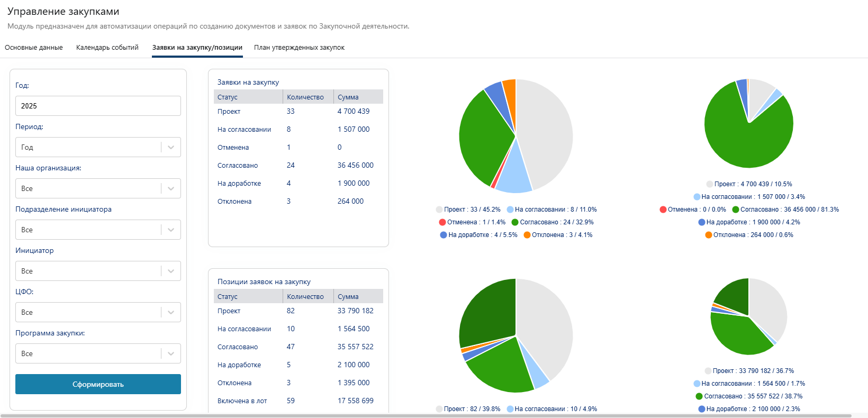Viewport: 868px width, 418px height.
Task: Click the chevron arrow in the "Период" field
Action: coord(171,147)
